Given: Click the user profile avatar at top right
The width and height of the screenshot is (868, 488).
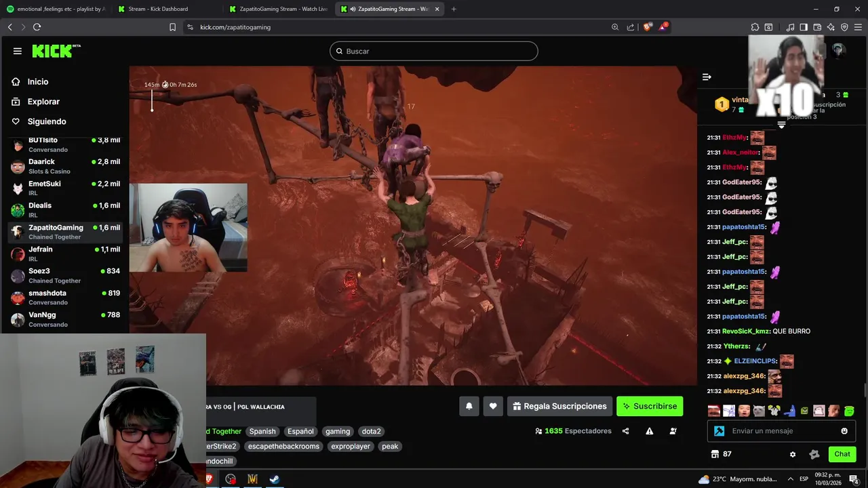Looking at the screenshot, I should click(839, 51).
